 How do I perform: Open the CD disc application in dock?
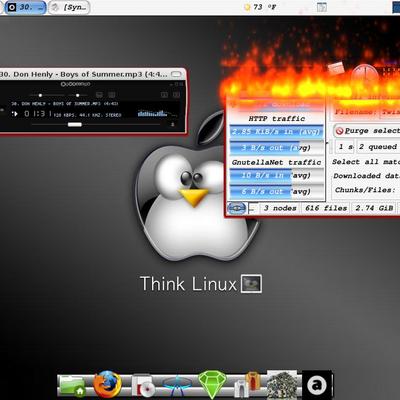(144, 386)
